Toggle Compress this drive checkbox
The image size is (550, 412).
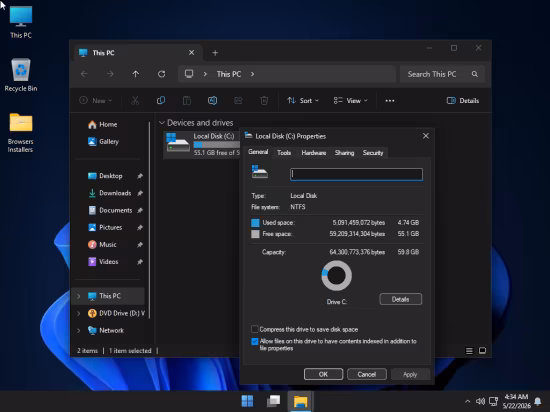255,329
